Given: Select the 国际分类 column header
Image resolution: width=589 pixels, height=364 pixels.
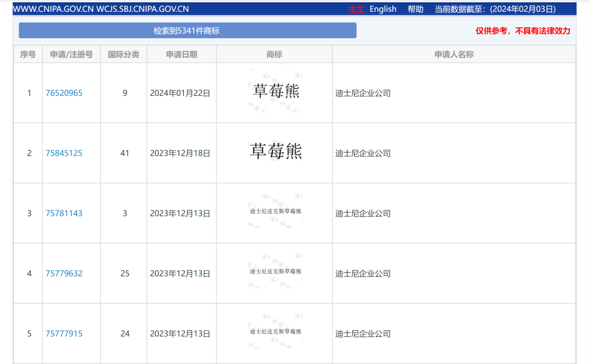Looking at the screenshot, I should pyautogui.click(x=124, y=54).
